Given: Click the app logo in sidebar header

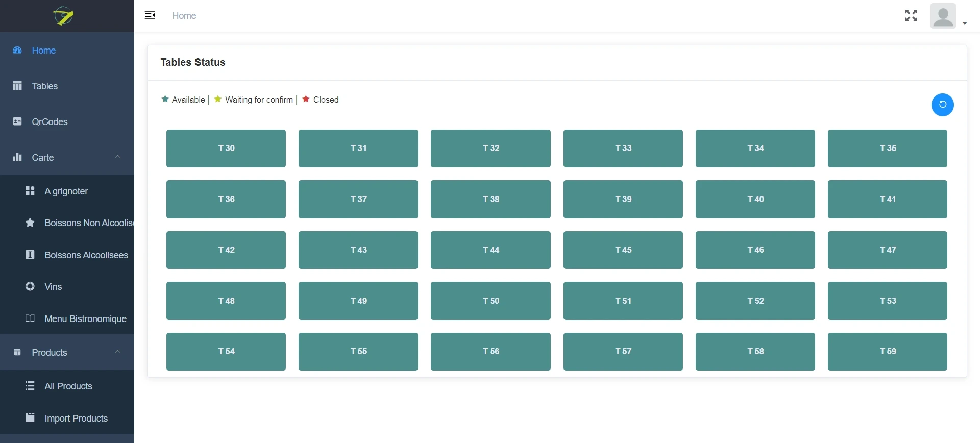Looking at the screenshot, I should (x=64, y=16).
